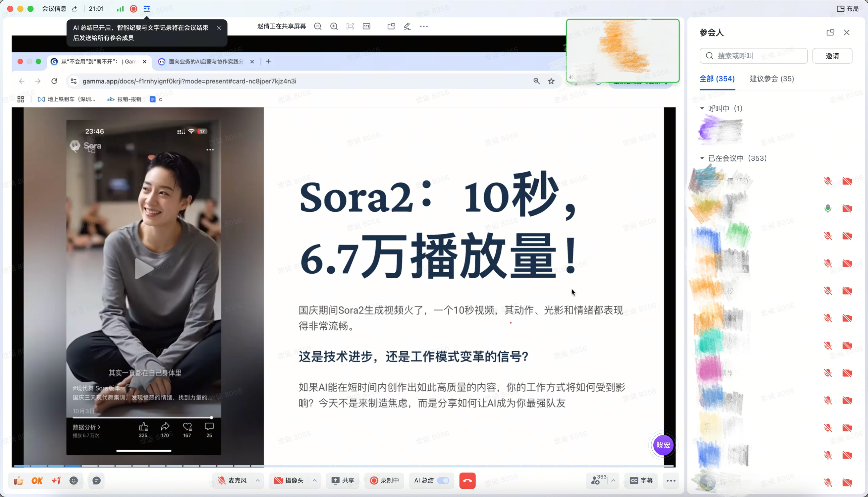Open the annotation pen tool
Screen dimensions: 868x497
[x=407, y=26]
